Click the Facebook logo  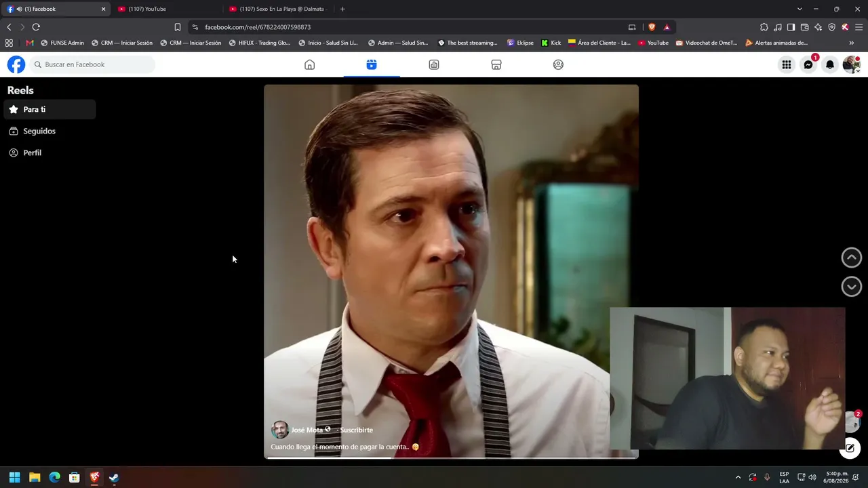pos(16,64)
